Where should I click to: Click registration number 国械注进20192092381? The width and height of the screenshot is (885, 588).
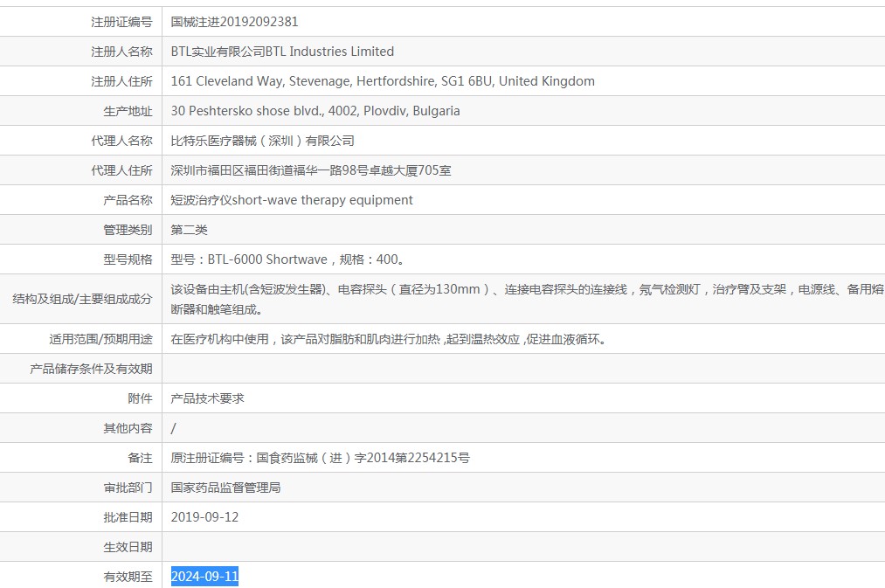click(x=234, y=22)
